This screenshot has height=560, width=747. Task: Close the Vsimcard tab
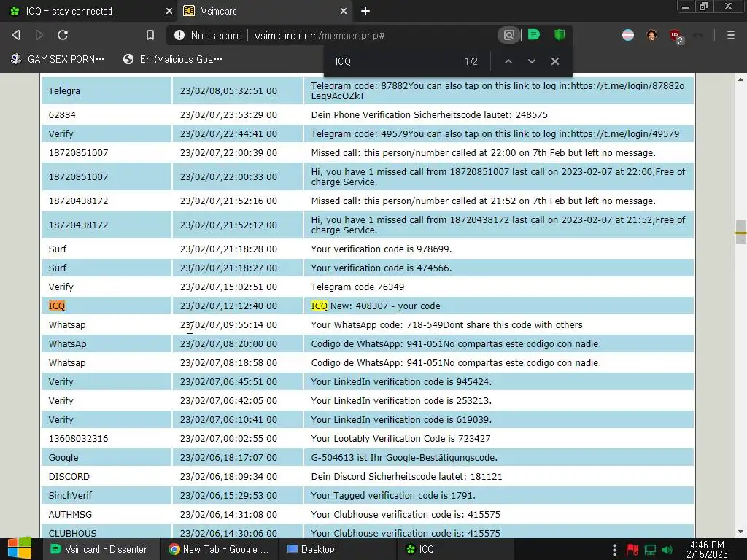tap(344, 10)
